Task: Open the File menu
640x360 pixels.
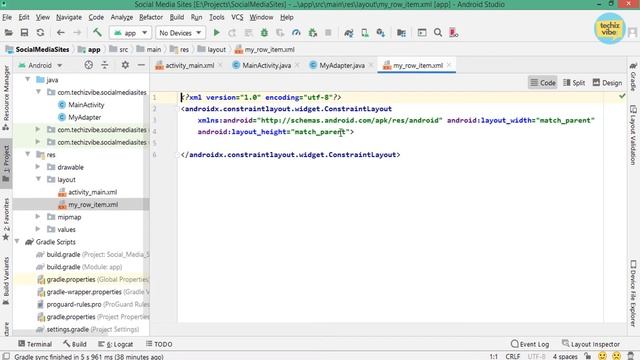Action: 7,17
